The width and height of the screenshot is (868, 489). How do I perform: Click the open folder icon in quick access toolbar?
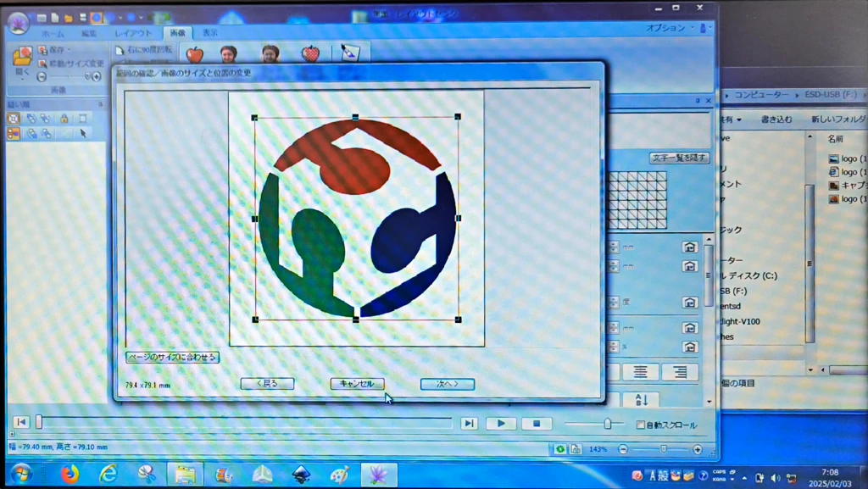[68, 18]
